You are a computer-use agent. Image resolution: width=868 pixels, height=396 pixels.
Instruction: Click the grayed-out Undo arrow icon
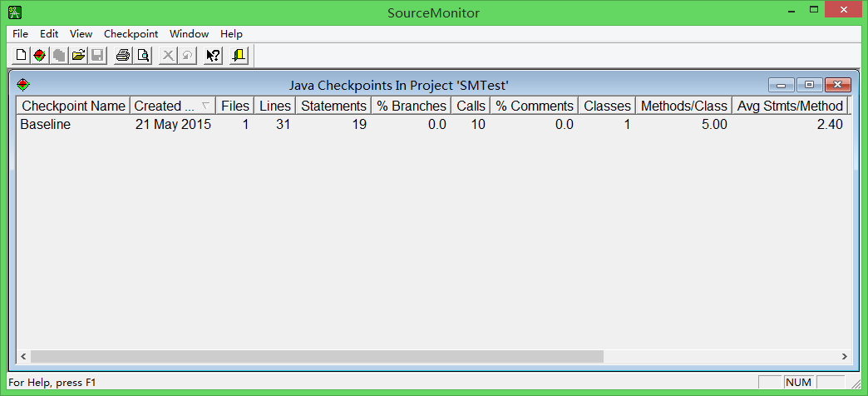click(187, 56)
